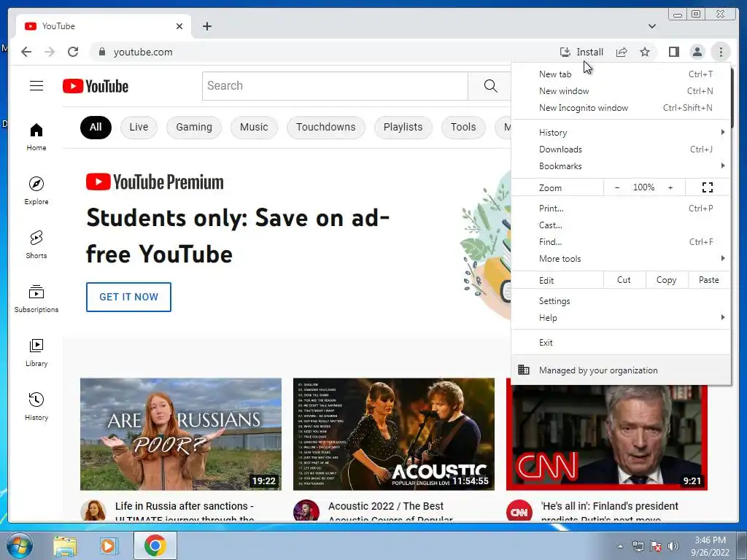Expand the Help submenu
747x560 pixels.
(x=621, y=318)
